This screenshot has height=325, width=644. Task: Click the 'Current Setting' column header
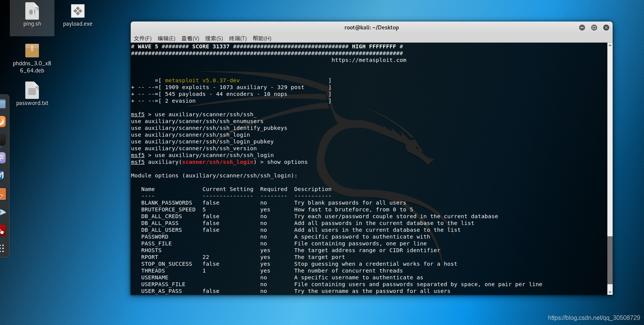228,189
